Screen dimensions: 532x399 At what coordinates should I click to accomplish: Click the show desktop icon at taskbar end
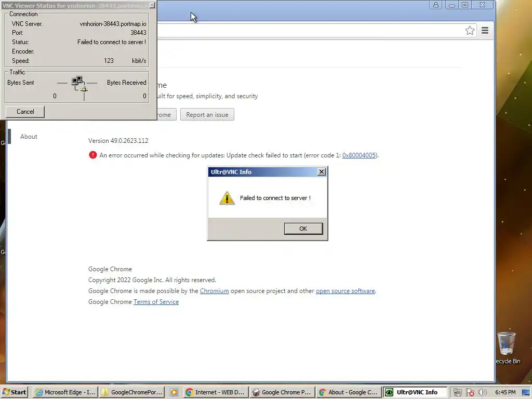click(x=526, y=393)
